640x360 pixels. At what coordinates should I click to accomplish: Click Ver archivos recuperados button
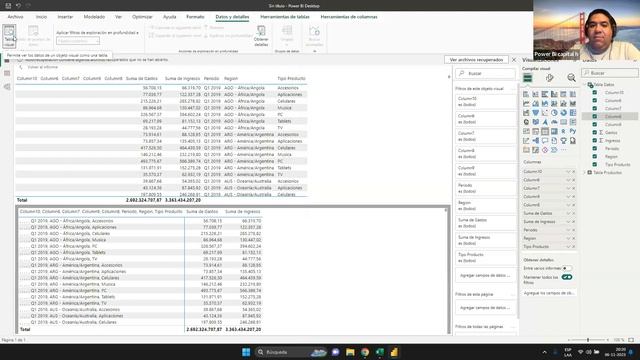(x=476, y=60)
